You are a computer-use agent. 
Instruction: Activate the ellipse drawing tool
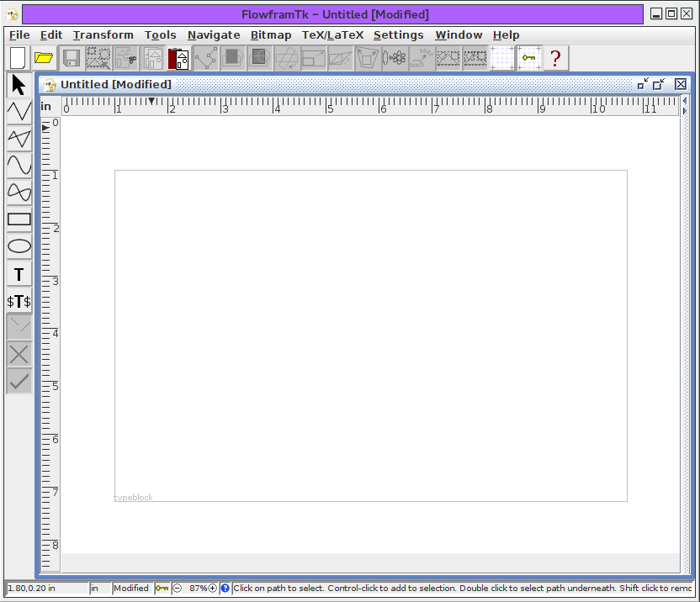pyautogui.click(x=19, y=246)
